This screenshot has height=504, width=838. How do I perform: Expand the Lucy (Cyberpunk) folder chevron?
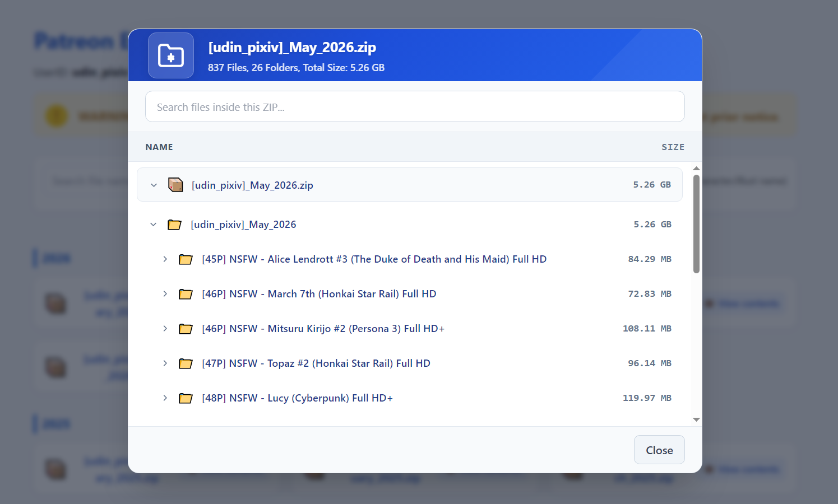165,398
